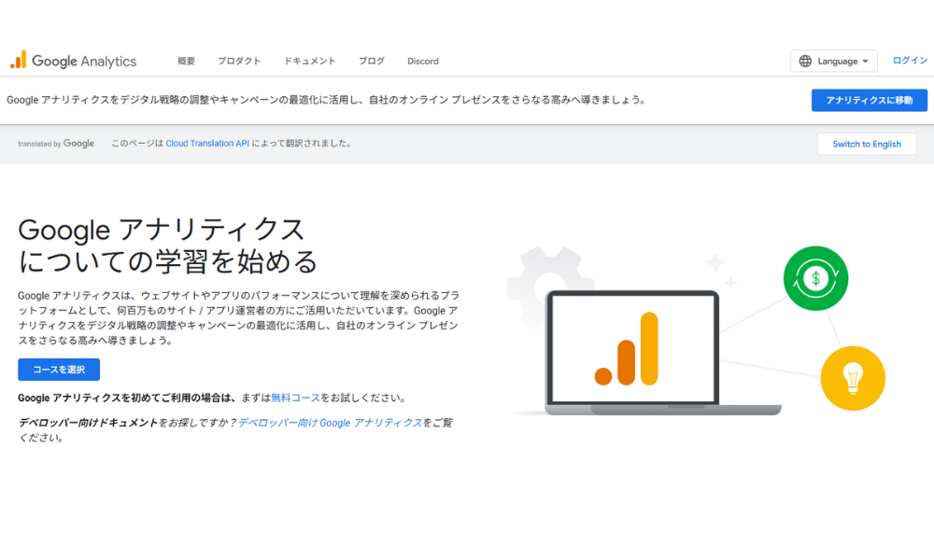This screenshot has height=560, width=934.
Task: Switch to the プロダクト section
Action: [239, 61]
